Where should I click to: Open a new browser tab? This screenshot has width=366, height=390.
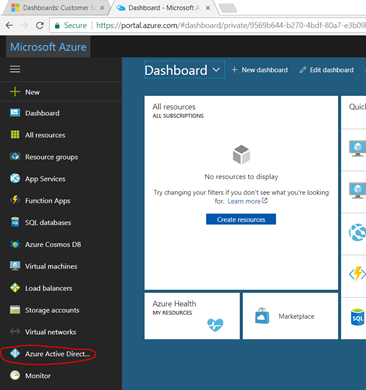tap(228, 8)
